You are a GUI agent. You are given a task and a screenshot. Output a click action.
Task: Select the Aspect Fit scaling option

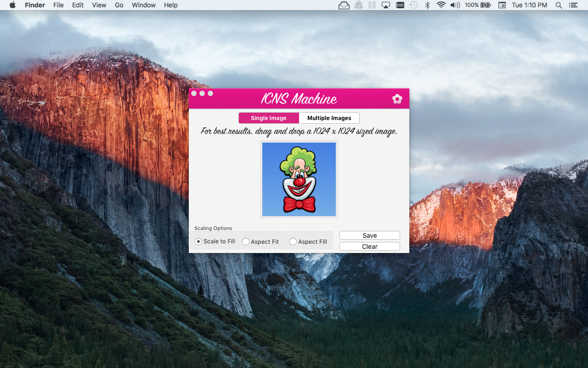[x=245, y=241]
